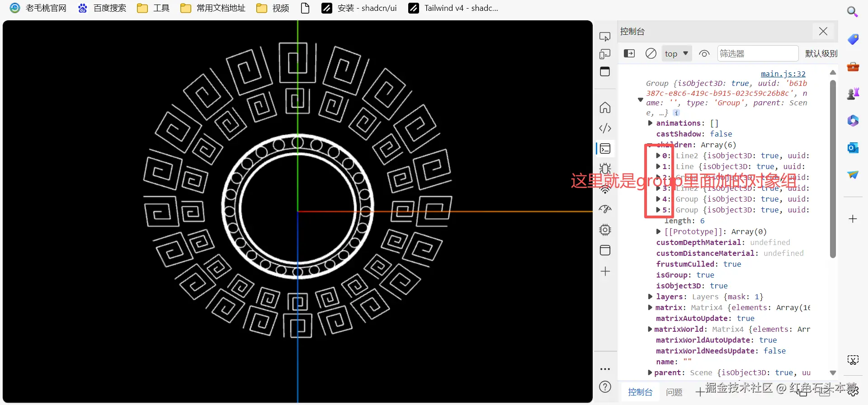Image resolution: width=868 pixels, height=405 pixels.
Task: Click the console scroll-up arrow
Action: click(x=833, y=72)
